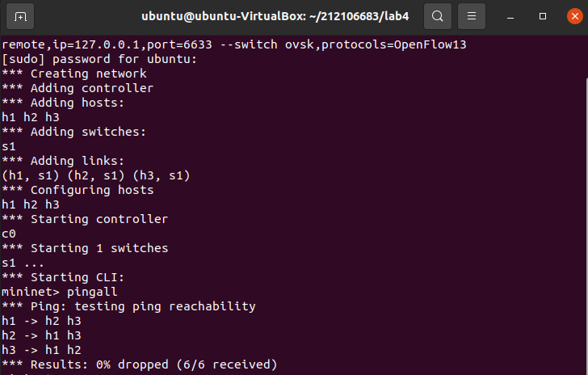The image size is (588, 375).
Task: Open the hamburger menu
Action: pos(472,16)
